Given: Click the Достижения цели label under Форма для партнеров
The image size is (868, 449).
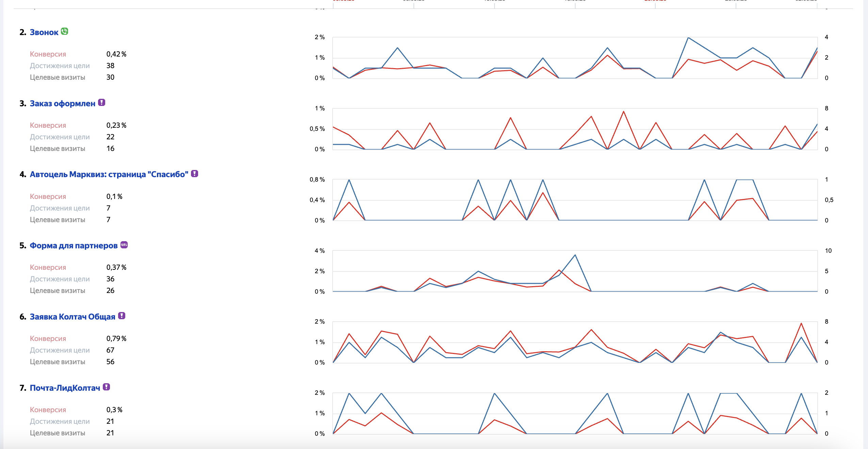Looking at the screenshot, I should [60, 279].
